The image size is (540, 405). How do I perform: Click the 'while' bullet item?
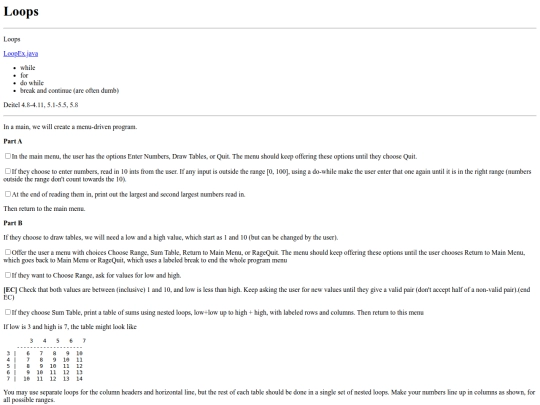(28, 68)
